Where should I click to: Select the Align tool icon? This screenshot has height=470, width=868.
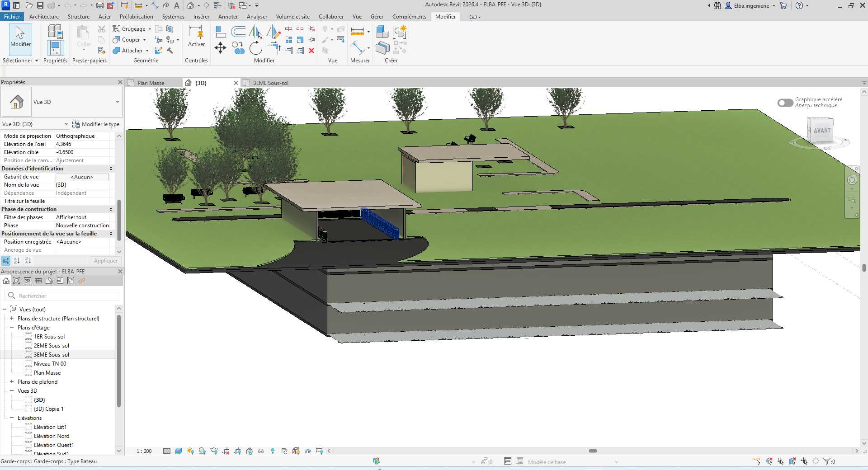tap(220, 32)
